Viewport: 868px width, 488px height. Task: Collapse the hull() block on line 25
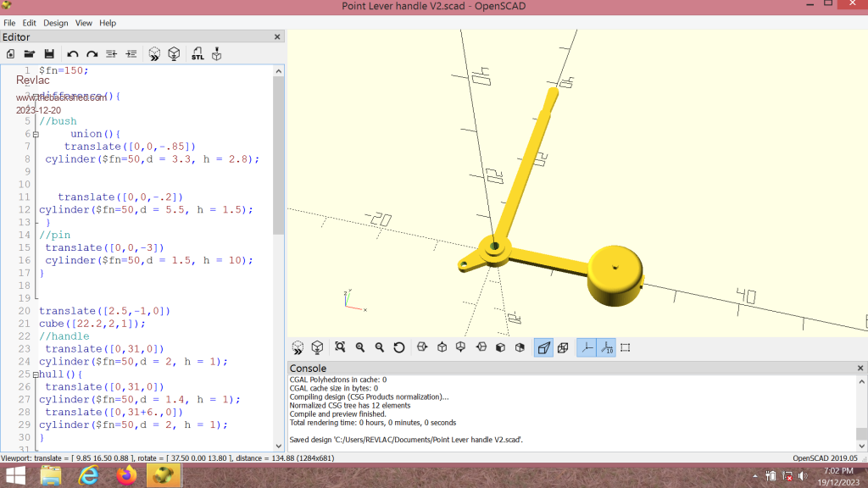(x=36, y=374)
